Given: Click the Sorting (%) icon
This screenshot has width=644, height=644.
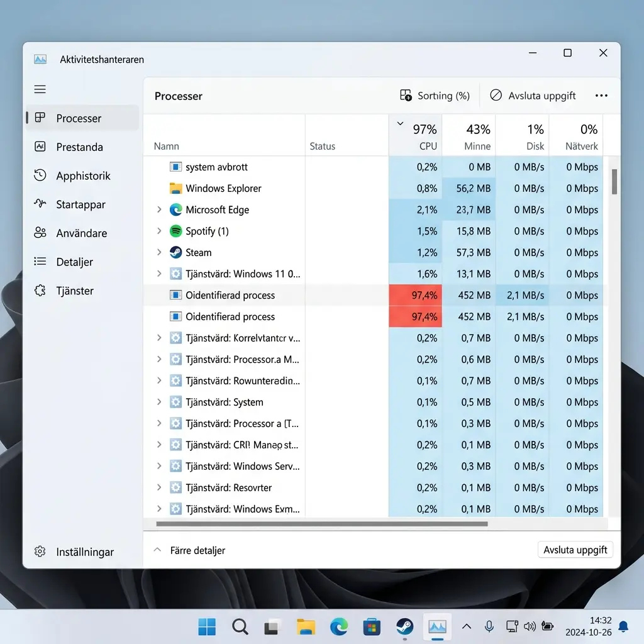Looking at the screenshot, I should [x=406, y=96].
